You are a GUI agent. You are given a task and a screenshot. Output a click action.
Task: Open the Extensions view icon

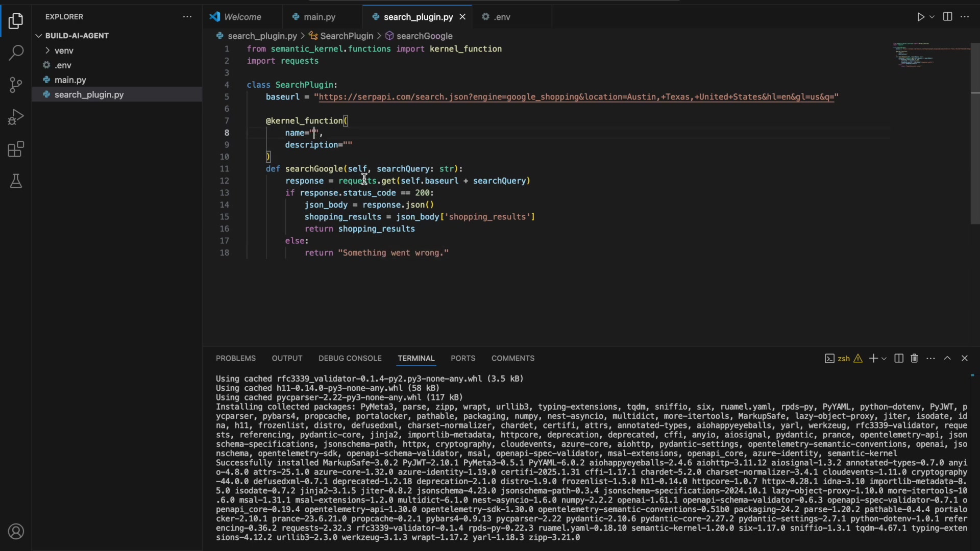coord(16,149)
